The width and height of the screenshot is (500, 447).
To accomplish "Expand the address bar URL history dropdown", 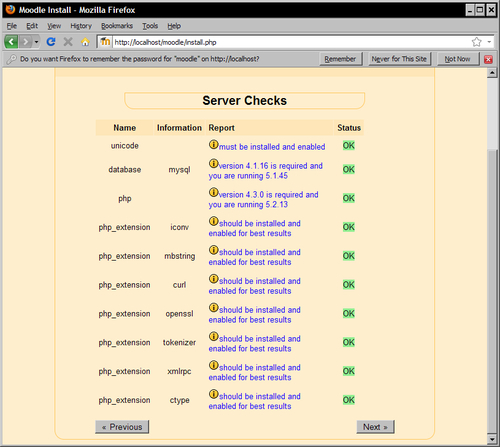I will pos(489,42).
